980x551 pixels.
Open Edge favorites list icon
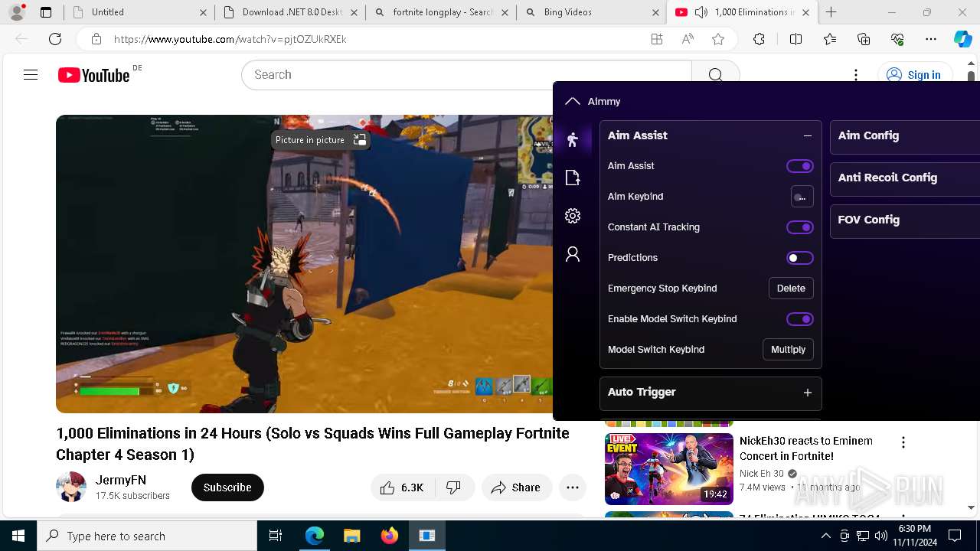click(830, 39)
